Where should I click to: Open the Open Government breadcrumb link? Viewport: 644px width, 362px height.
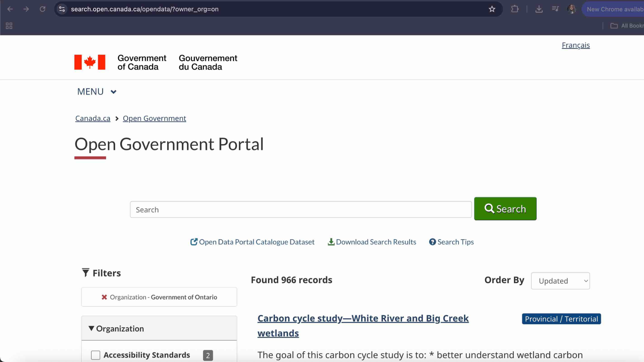point(154,118)
